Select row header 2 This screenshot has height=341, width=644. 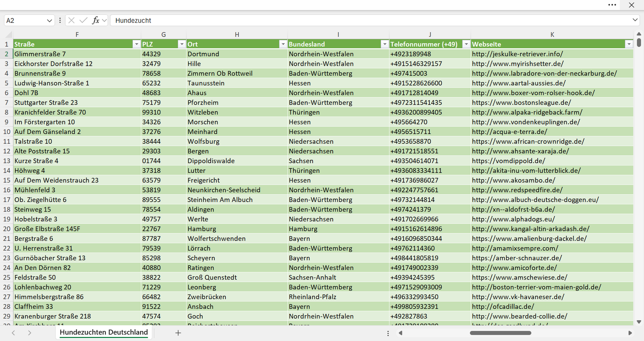click(6, 54)
